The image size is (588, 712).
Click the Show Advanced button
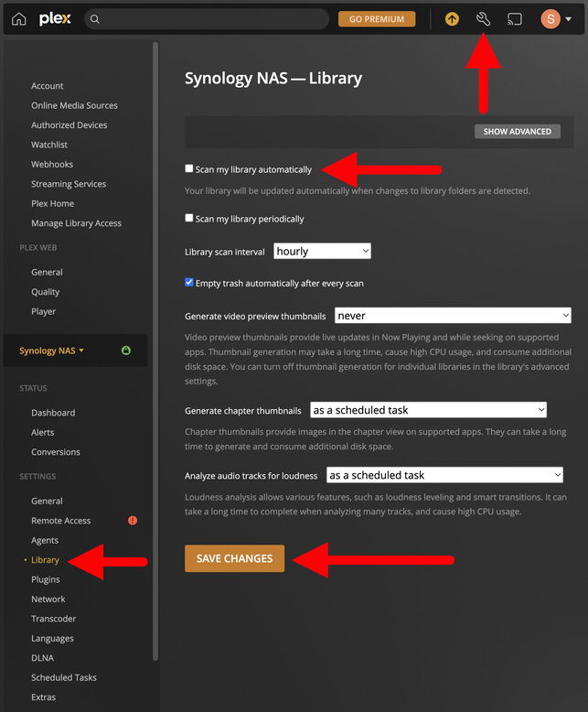518,131
